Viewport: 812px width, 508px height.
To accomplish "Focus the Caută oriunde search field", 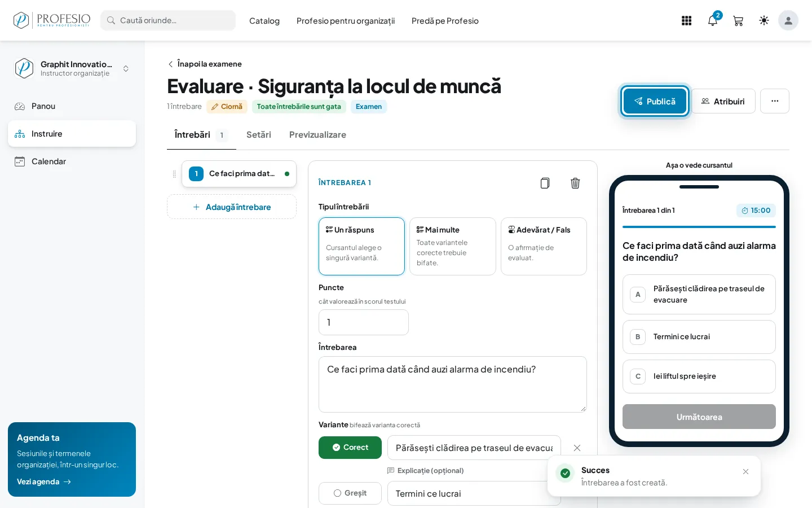I will tap(168, 20).
